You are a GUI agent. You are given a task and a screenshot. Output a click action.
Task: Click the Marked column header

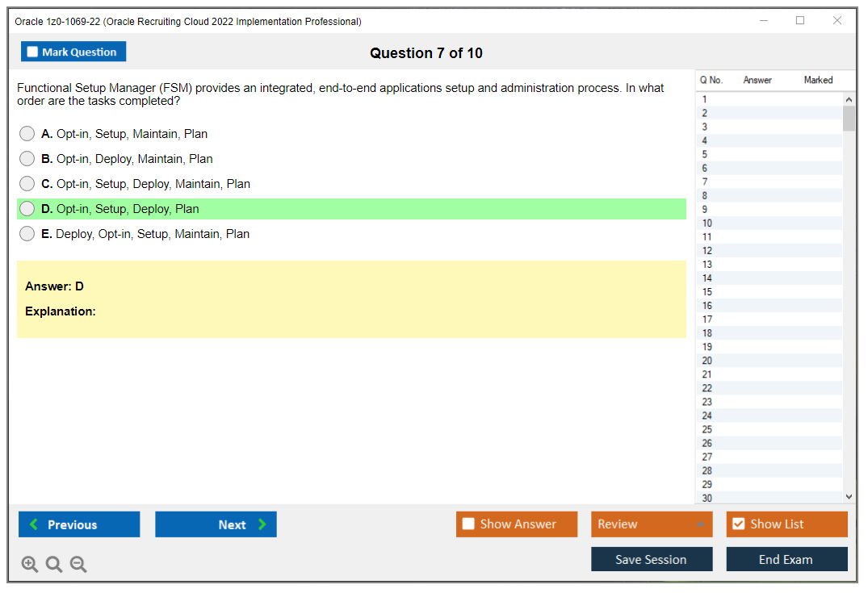(x=817, y=80)
